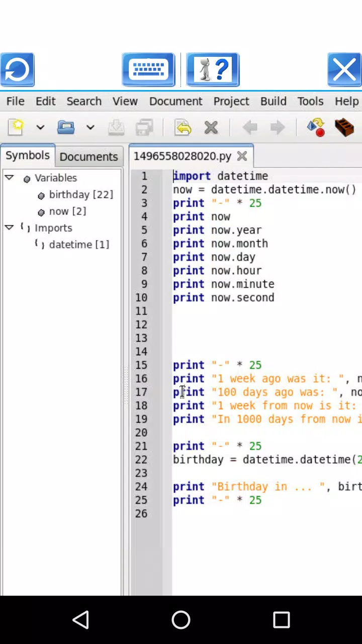Click the Close file X toolbar icon
The height and width of the screenshot is (644, 362).
211,127
